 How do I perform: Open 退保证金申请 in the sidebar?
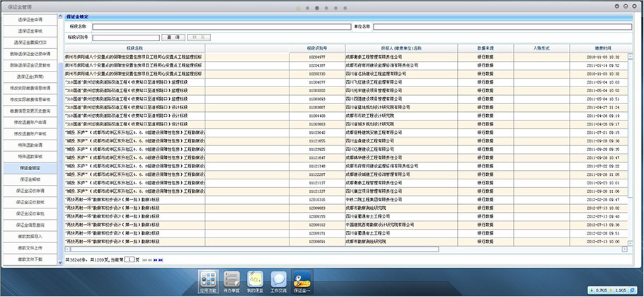[30, 19]
